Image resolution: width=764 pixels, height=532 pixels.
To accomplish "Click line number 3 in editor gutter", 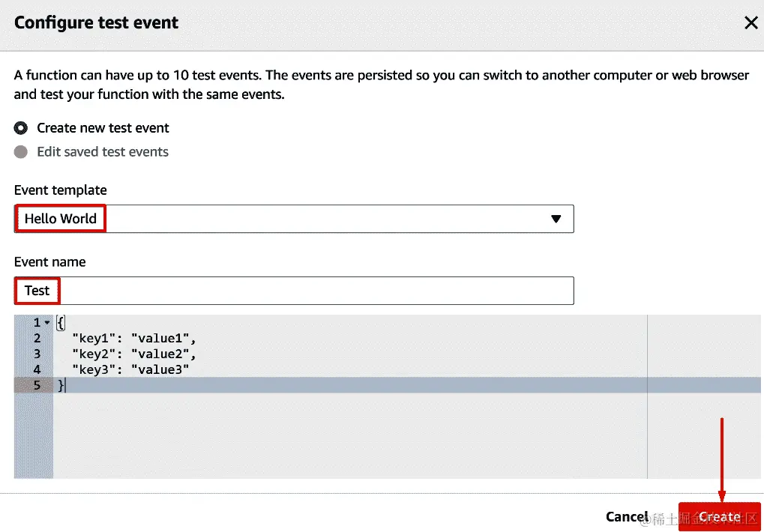I will point(37,354).
